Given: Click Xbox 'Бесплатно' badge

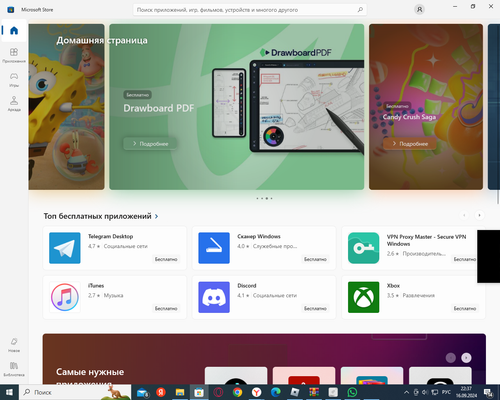Looking at the screenshot, I should [x=465, y=308].
